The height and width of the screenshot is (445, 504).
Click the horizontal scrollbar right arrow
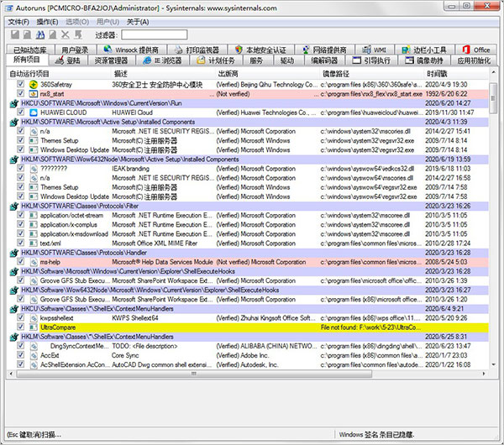pyautogui.click(x=484, y=374)
